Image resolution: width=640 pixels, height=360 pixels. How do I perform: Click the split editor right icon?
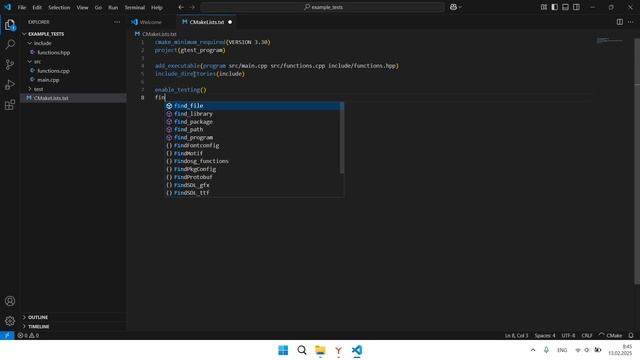[x=620, y=22]
